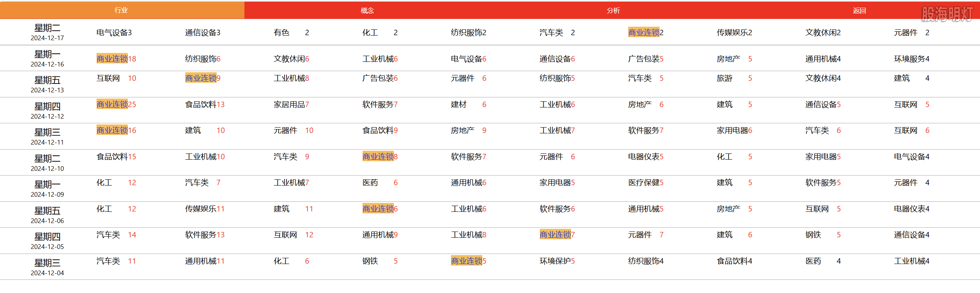Click 互联网 10 in 2024-12-13 row
The width and height of the screenshot is (980, 293).
[116, 78]
